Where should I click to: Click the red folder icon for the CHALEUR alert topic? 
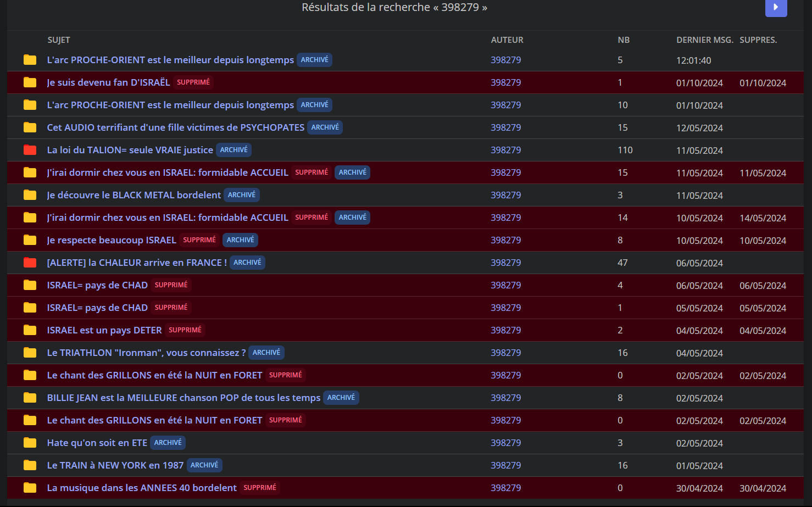click(x=30, y=263)
